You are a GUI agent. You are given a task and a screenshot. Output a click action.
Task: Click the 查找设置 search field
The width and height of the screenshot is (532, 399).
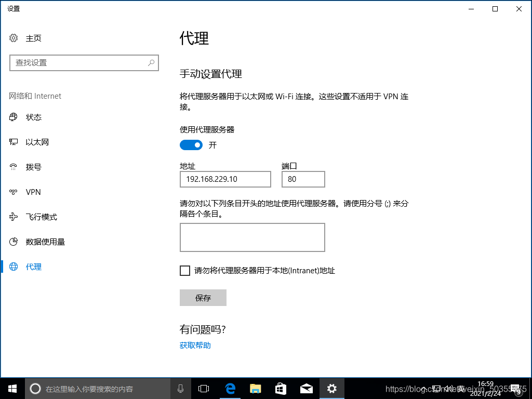(84, 63)
